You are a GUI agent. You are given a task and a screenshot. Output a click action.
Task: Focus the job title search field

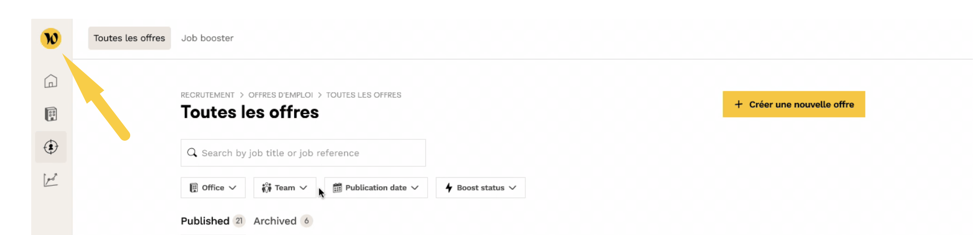[308, 153]
